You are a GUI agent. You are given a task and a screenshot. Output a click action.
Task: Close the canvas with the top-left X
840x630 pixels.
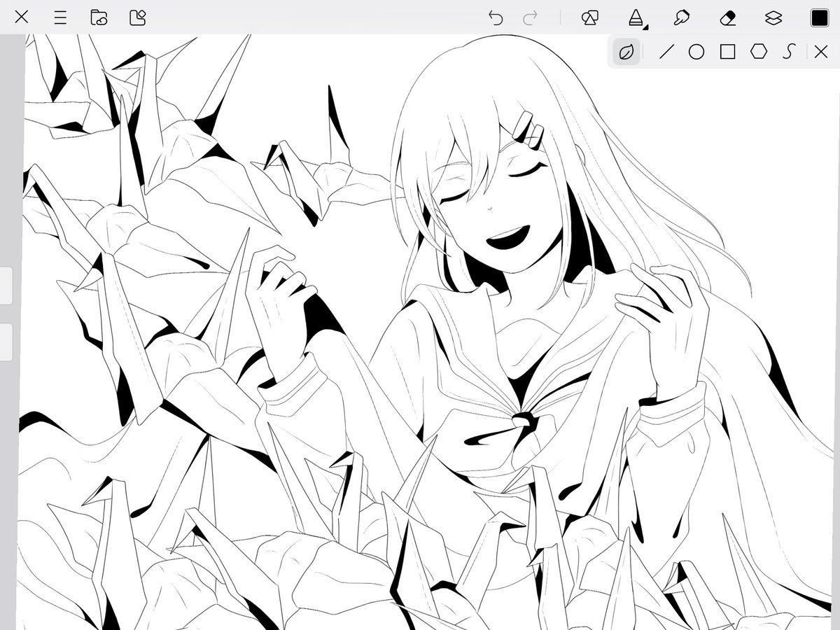point(22,17)
